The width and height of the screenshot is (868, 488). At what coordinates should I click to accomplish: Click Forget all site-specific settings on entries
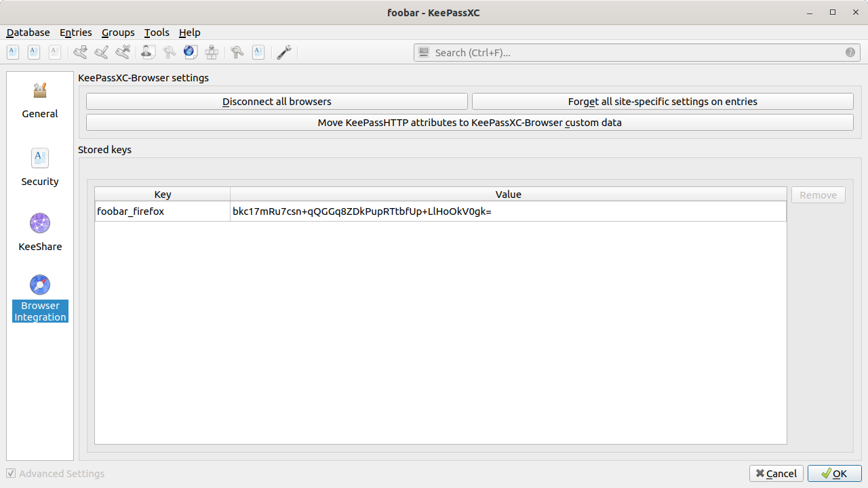[663, 102]
